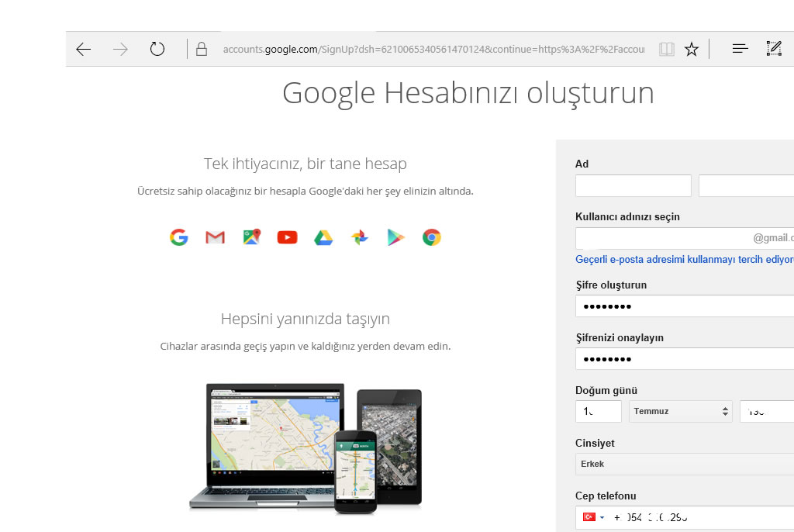Go back with the browser back arrow

pyautogui.click(x=83, y=49)
